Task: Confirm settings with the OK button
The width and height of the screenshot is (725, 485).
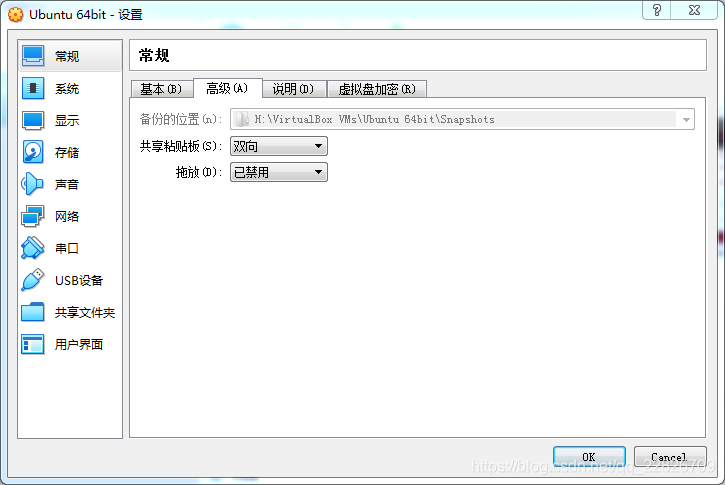Action: [589, 457]
